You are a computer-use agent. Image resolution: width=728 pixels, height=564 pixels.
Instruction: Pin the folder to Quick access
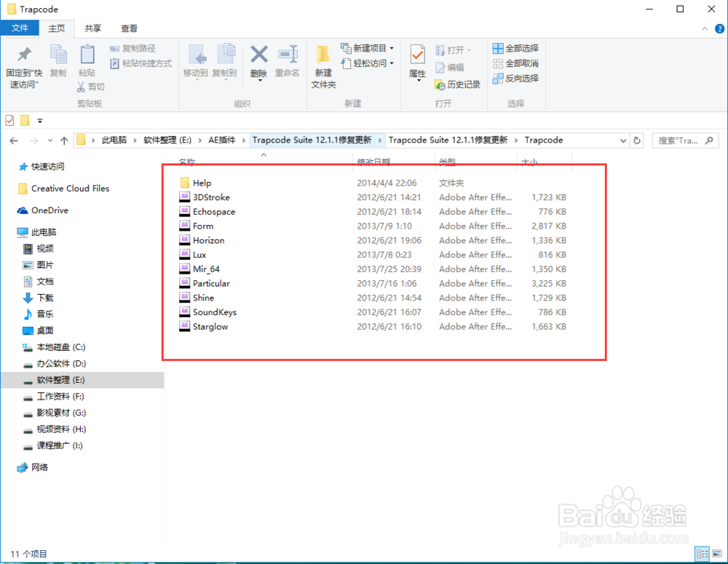coord(24,67)
